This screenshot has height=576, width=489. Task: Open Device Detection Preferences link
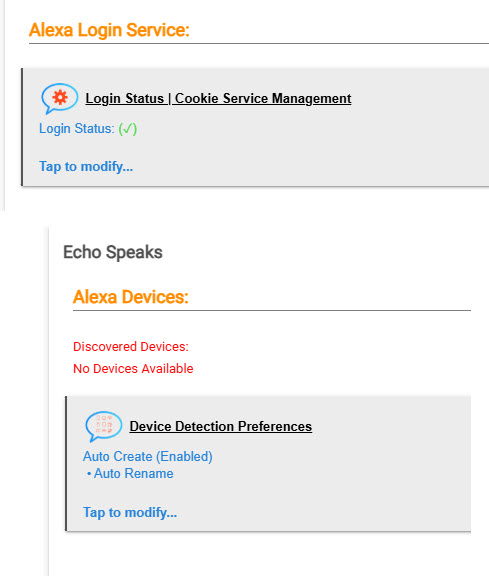(220, 426)
